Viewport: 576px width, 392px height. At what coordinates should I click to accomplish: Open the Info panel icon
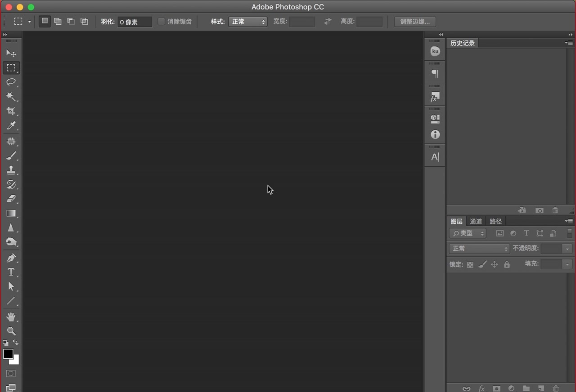[435, 134]
